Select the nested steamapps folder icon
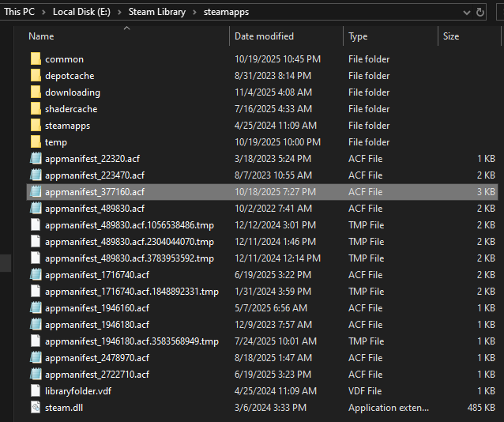Viewport: 504px width, 422px height. click(x=36, y=126)
